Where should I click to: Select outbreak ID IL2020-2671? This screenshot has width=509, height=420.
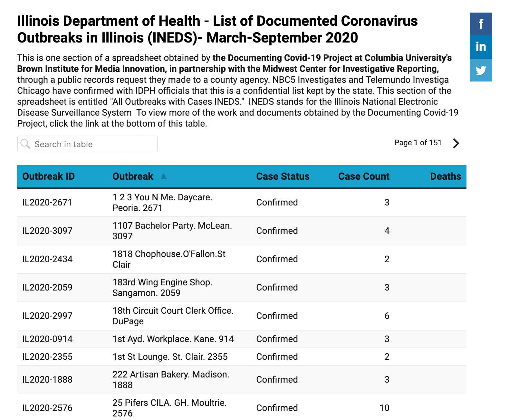coord(47,202)
